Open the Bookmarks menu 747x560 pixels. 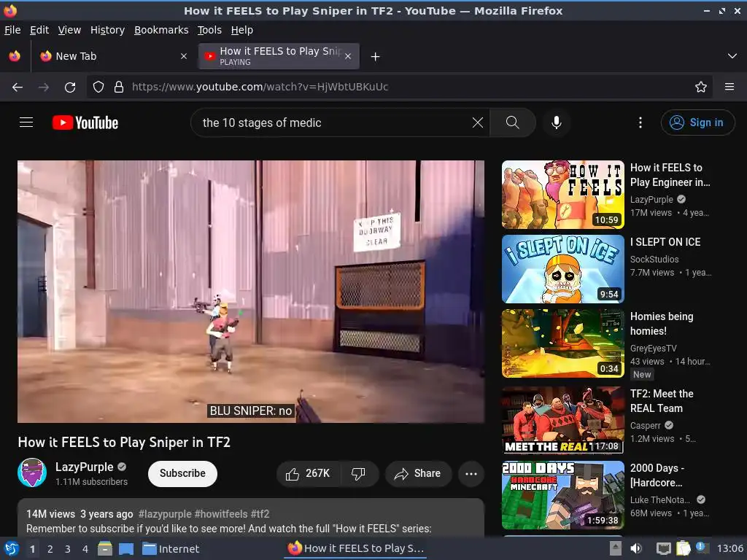point(161,30)
